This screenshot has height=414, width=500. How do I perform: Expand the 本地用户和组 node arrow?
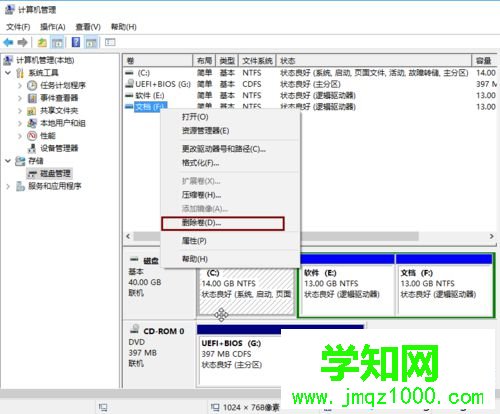tap(20, 123)
